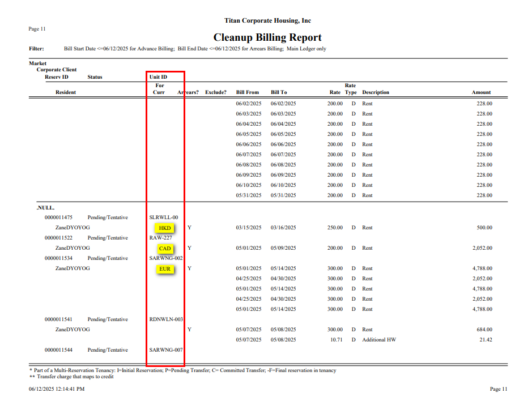The width and height of the screenshot is (532, 410).
Task: Click the Amount column header
Action: 481,92
